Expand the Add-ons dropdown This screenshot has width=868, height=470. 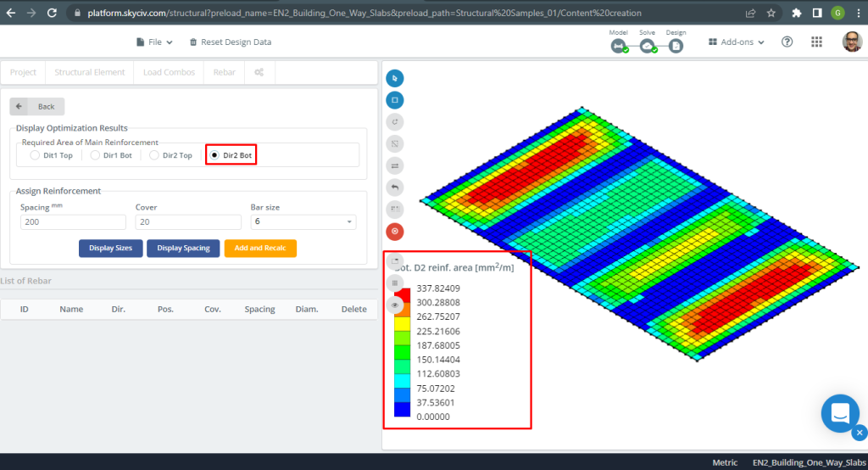[736, 42]
